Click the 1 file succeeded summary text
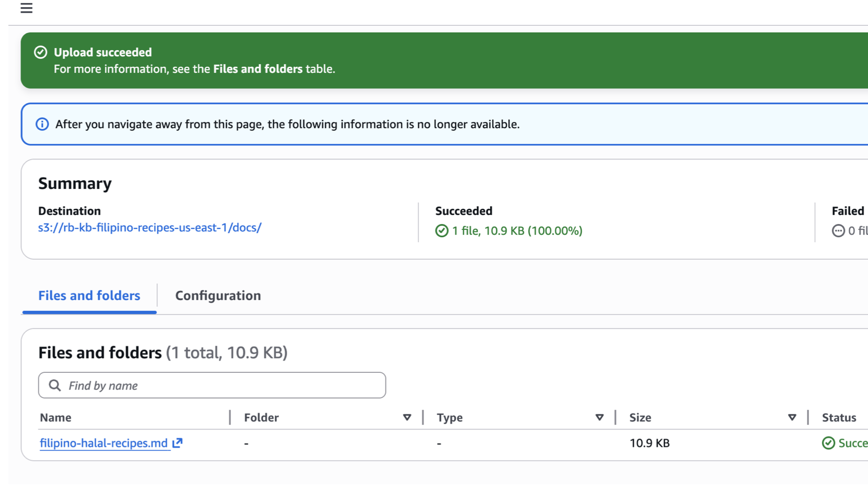 (x=517, y=231)
